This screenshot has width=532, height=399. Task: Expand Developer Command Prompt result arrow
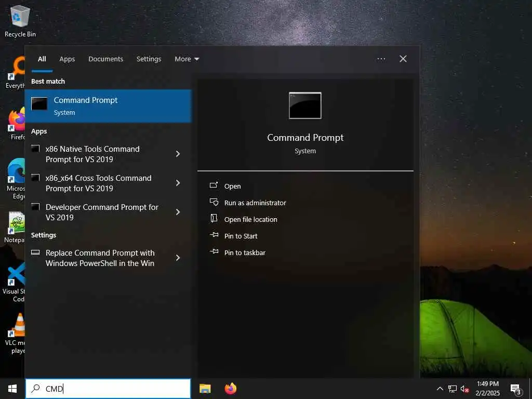point(178,212)
